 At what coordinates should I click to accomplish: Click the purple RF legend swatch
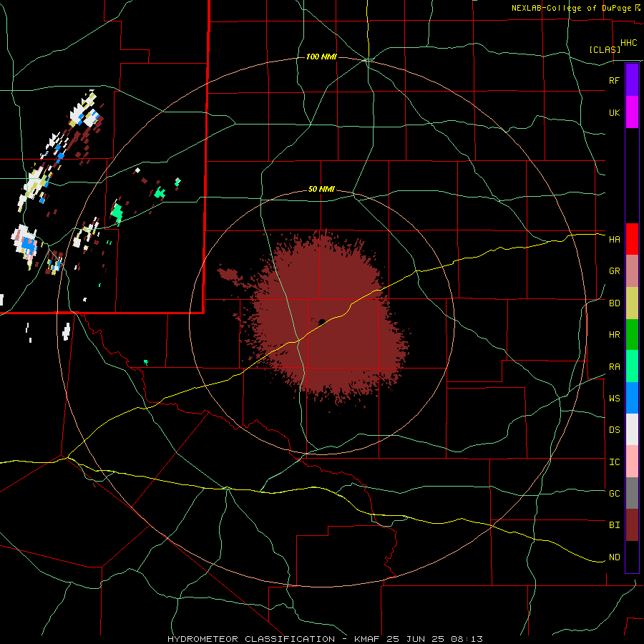632,80
